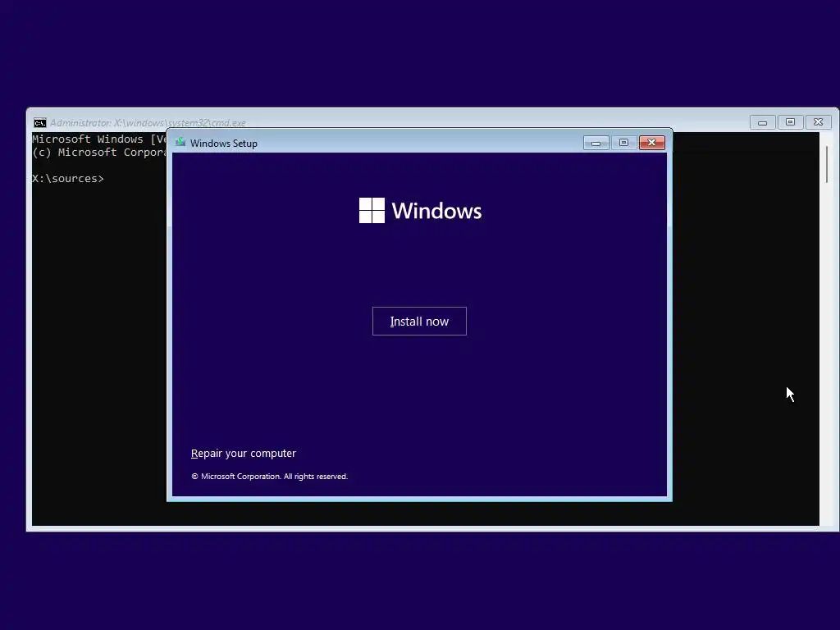Maximize the Administrator cmd.exe window
Screen dimensions: 840x630
790,122
